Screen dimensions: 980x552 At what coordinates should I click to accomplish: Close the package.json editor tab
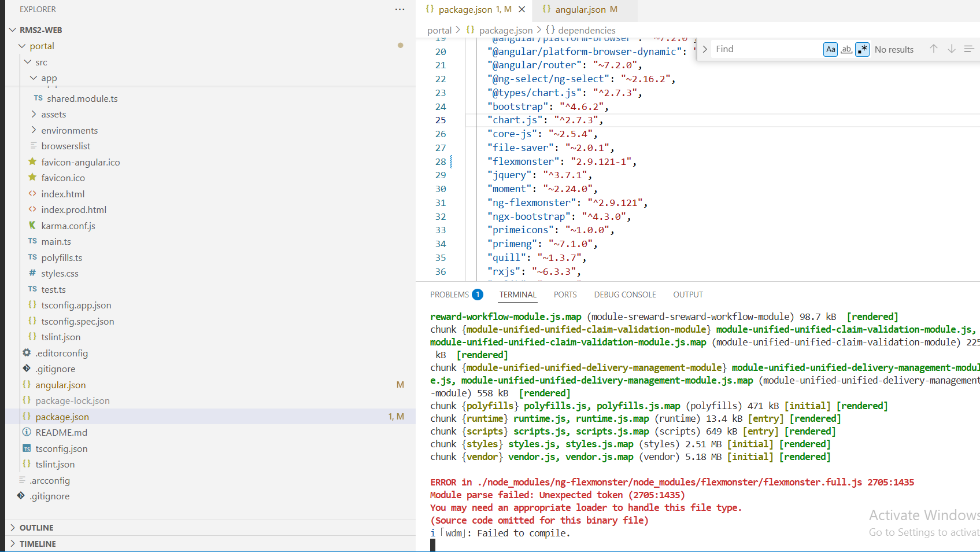522,9
